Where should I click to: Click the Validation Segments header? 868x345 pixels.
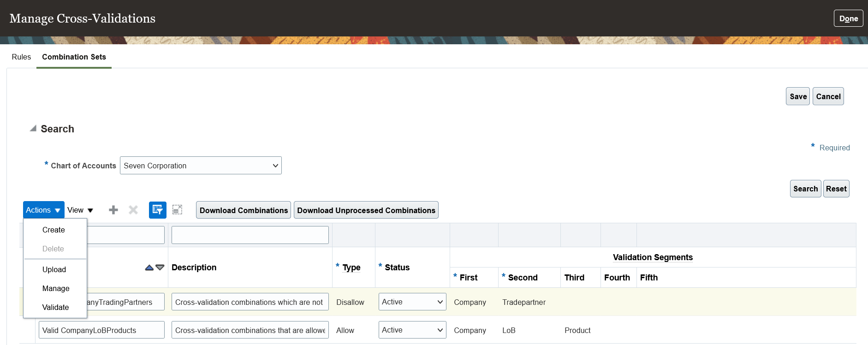click(653, 257)
